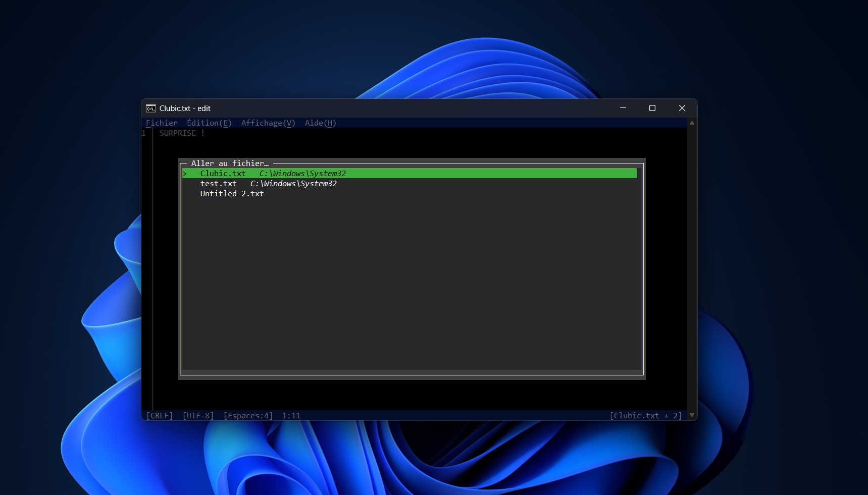Open the Fichier menu

pos(162,123)
